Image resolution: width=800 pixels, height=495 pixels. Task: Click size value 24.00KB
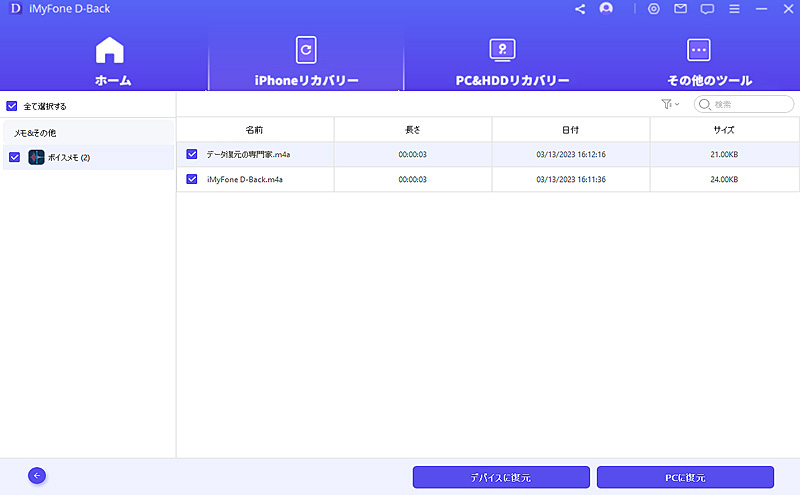click(x=724, y=179)
